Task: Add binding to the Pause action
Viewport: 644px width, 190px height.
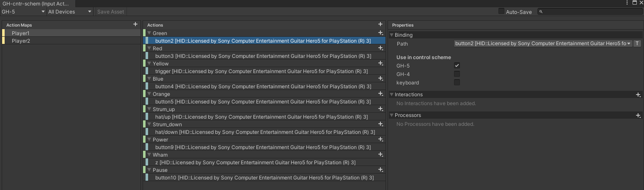Action: pyautogui.click(x=381, y=170)
